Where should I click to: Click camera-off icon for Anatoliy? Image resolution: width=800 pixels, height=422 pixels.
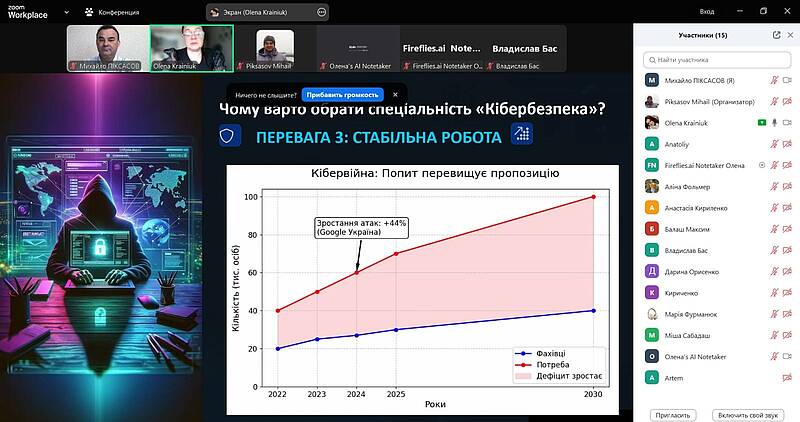(x=787, y=144)
